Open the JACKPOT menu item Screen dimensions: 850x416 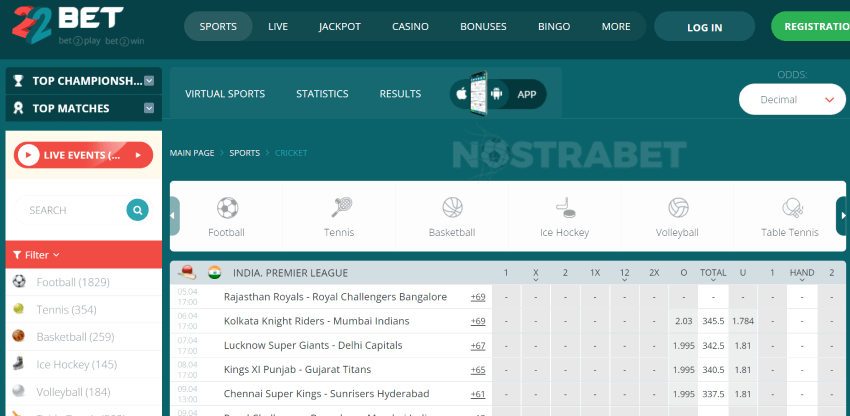click(340, 27)
